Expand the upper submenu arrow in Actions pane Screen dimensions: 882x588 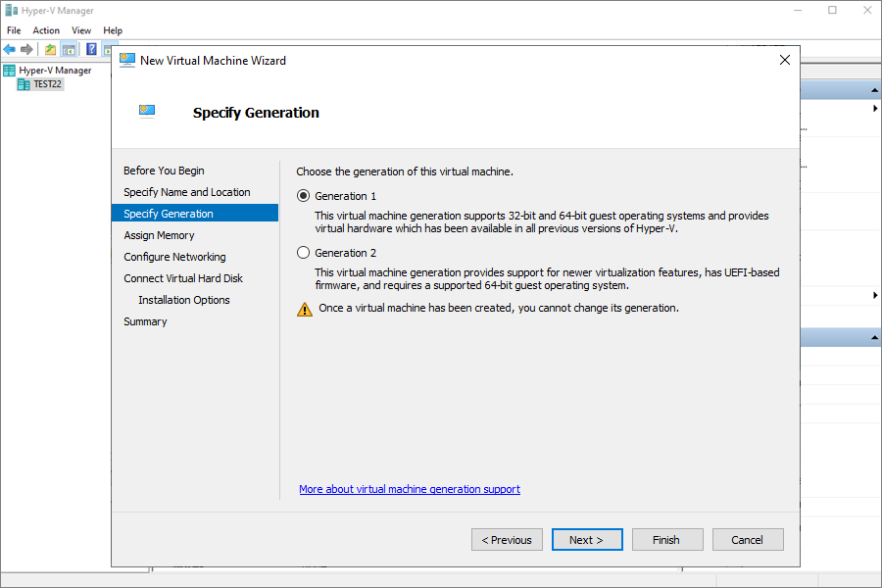(x=875, y=108)
